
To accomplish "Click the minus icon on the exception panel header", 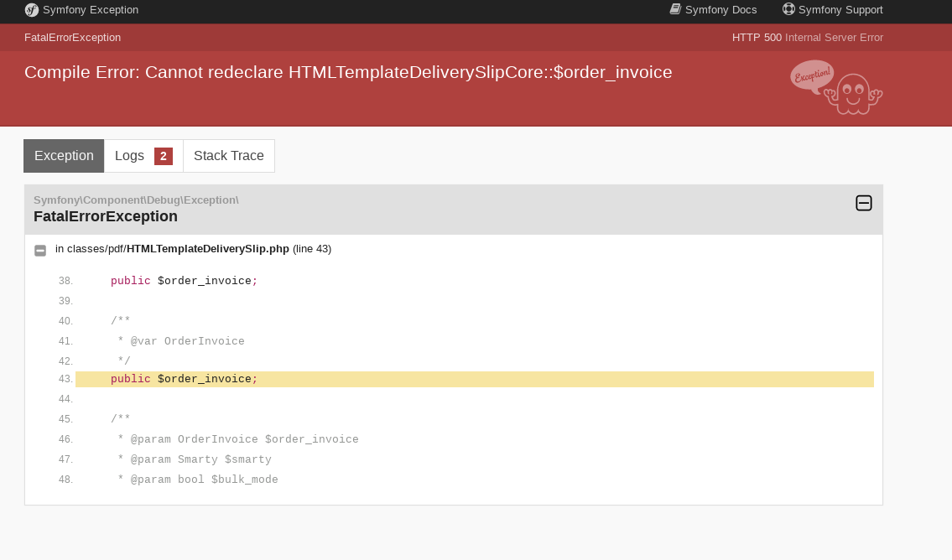I will point(864,203).
